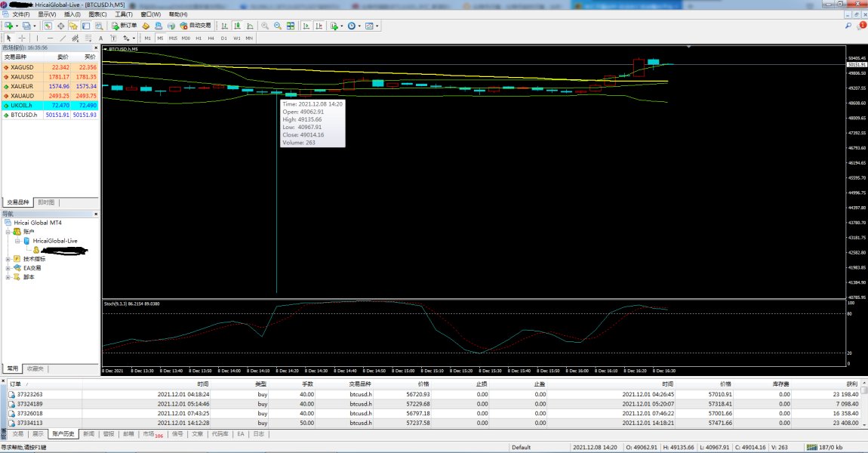Switch chart to line chart mode

[x=250, y=26]
